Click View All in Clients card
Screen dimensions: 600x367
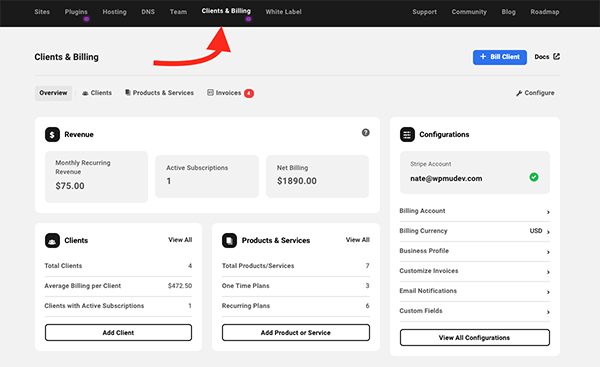[x=180, y=240]
